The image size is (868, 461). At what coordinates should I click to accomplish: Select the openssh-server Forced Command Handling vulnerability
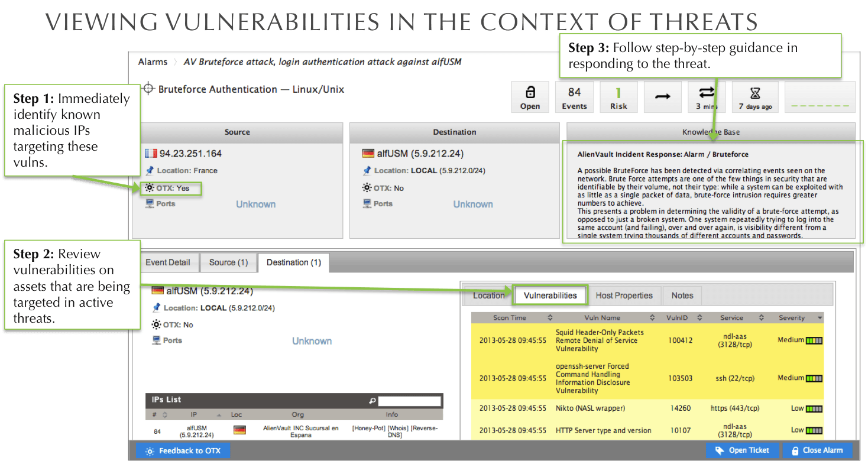(647, 378)
